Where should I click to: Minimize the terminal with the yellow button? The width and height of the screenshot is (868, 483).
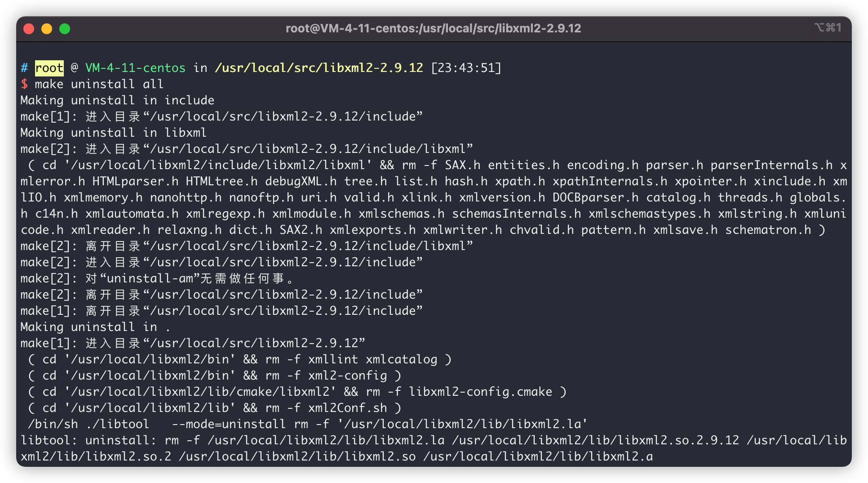point(47,29)
